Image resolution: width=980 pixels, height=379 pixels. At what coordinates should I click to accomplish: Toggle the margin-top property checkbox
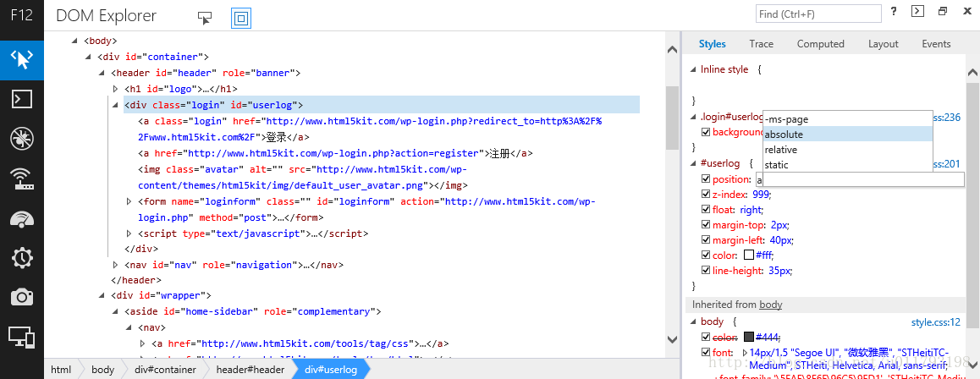707,225
